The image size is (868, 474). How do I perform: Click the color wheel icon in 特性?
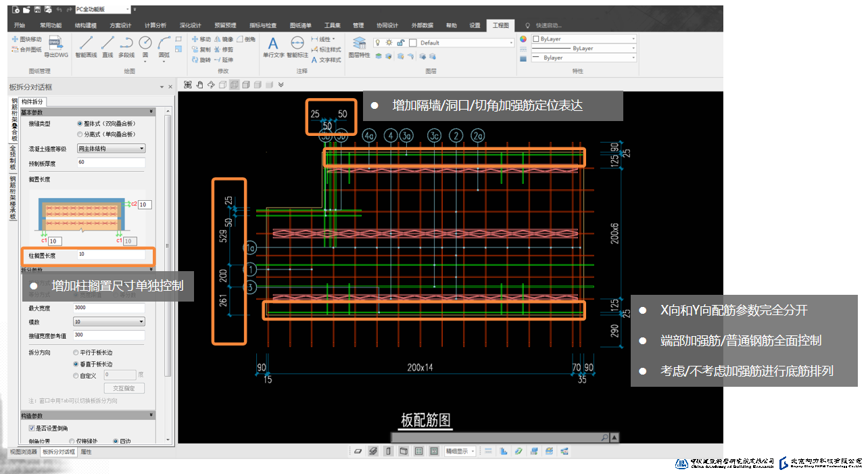coord(523,39)
